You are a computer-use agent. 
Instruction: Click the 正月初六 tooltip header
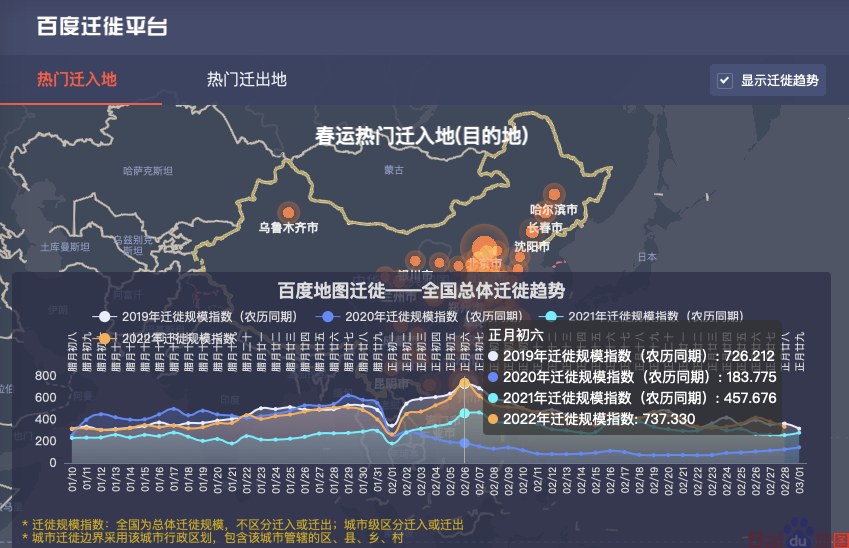click(x=515, y=335)
